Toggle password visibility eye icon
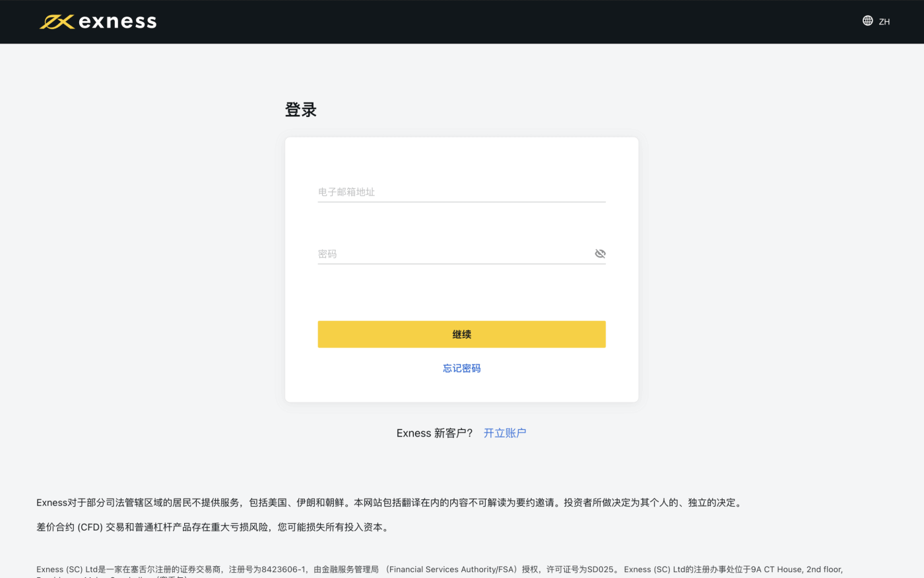Image resolution: width=924 pixels, height=578 pixels. (600, 254)
